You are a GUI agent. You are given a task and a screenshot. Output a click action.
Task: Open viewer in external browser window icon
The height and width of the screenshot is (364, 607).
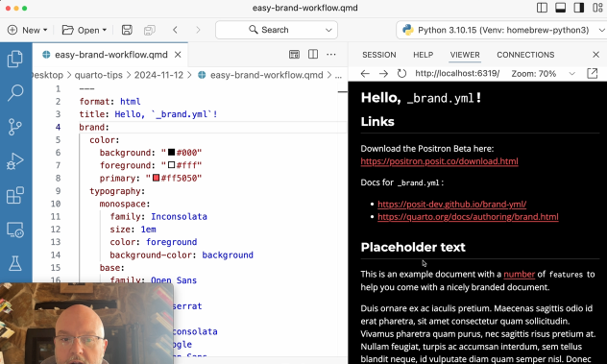(x=593, y=73)
